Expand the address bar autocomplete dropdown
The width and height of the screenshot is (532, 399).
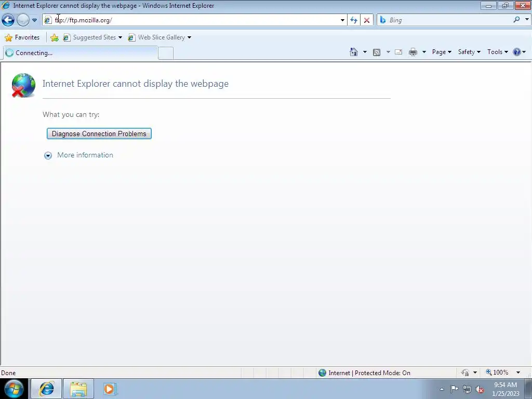(x=342, y=20)
